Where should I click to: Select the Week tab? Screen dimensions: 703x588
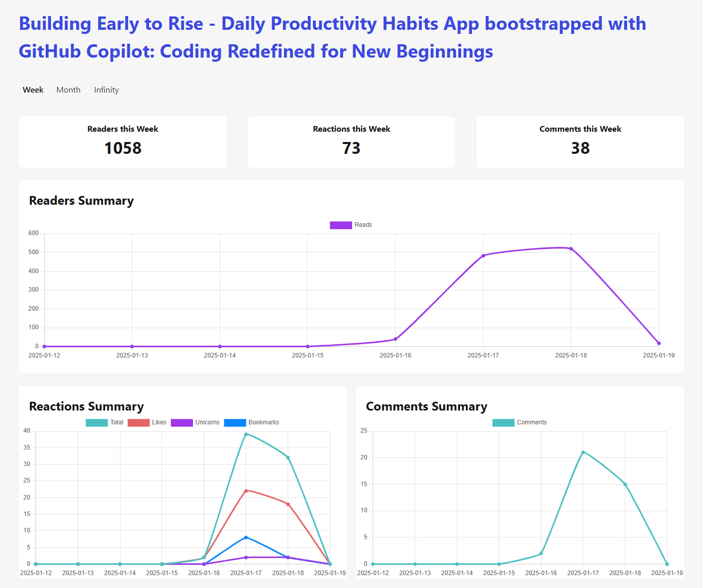point(33,90)
